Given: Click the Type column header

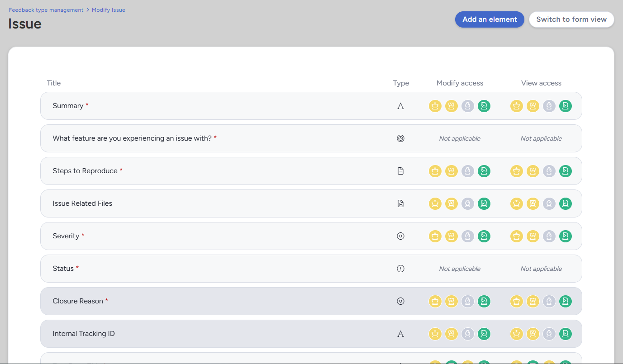Looking at the screenshot, I should click(401, 83).
